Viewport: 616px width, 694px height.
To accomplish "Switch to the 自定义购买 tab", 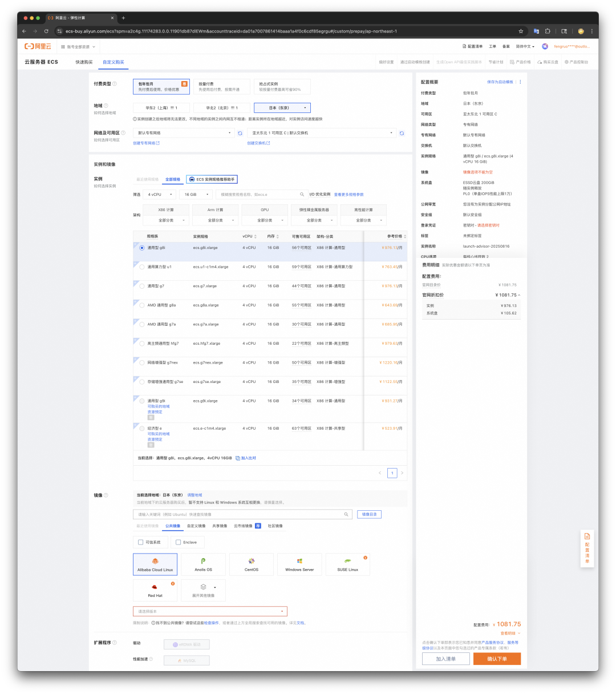I will pos(113,62).
